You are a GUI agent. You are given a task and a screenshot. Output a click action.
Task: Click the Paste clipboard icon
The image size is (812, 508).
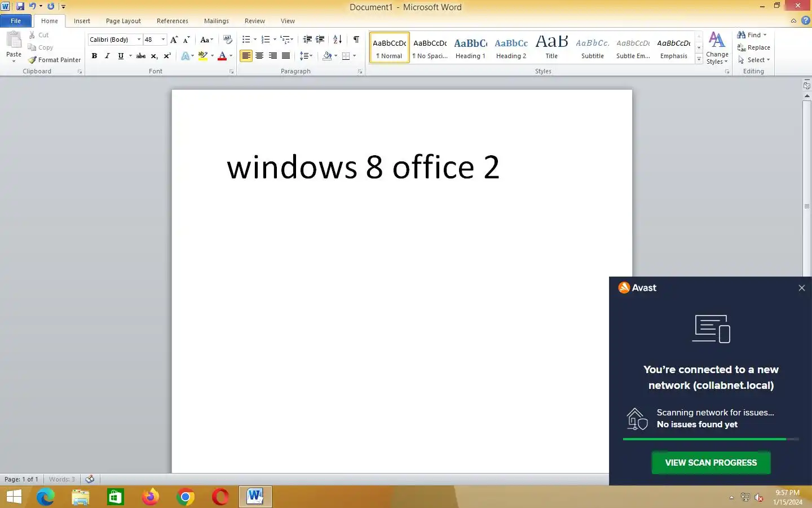(14, 41)
